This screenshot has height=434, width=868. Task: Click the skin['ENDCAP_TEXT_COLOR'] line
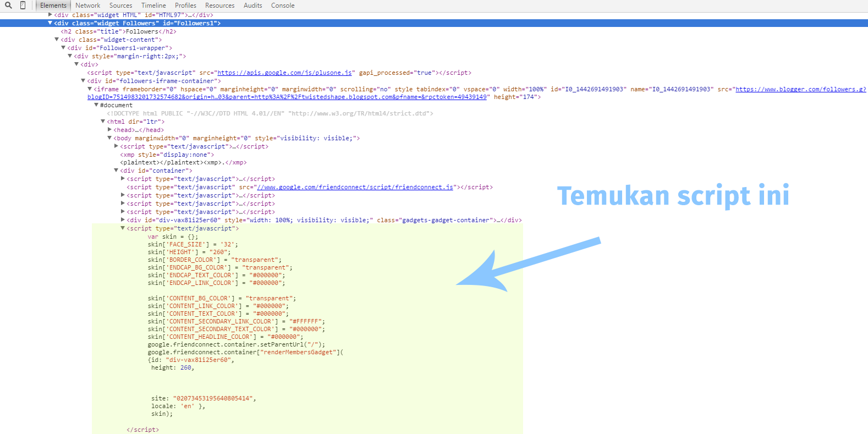pos(216,275)
